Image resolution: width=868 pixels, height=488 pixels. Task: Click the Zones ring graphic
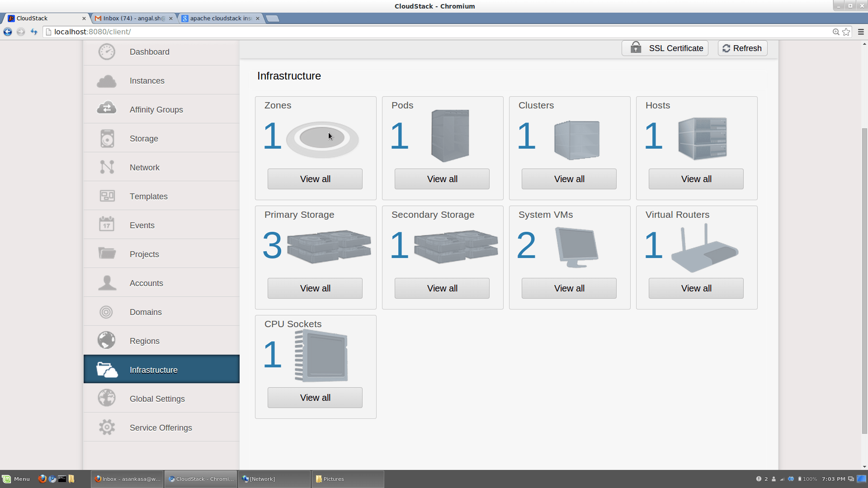click(x=322, y=139)
